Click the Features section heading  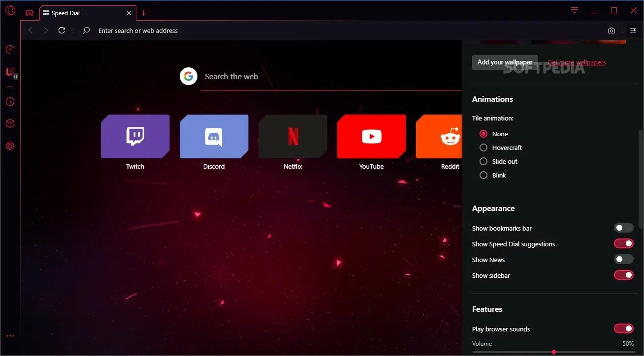click(x=487, y=309)
